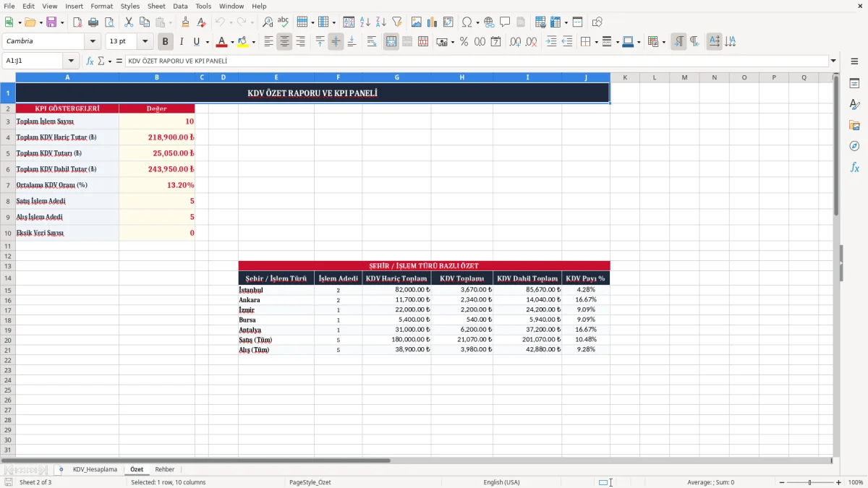Copy selection using the Copy icon
This screenshot has height=488, width=868.
(145, 22)
